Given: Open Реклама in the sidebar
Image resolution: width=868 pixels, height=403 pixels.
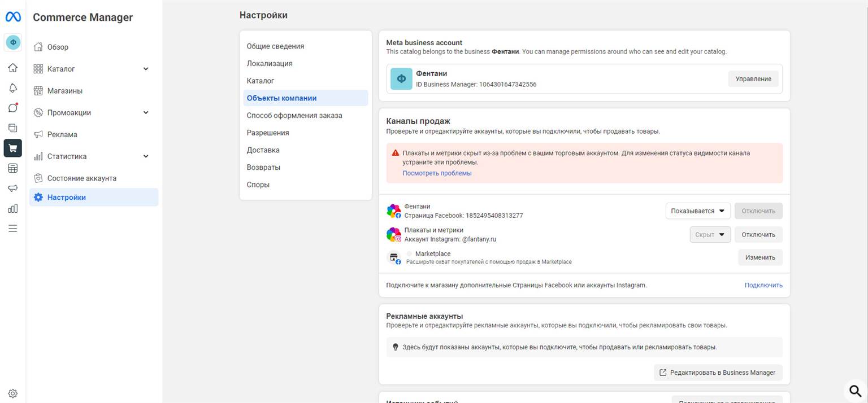Looking at the screenshot, I should [x=94, y=134].
